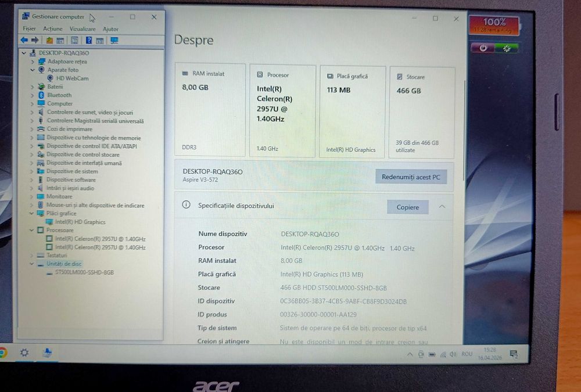Open the Vizualizare menu
The image size is (581, 392).
click(x=83, y=29)
